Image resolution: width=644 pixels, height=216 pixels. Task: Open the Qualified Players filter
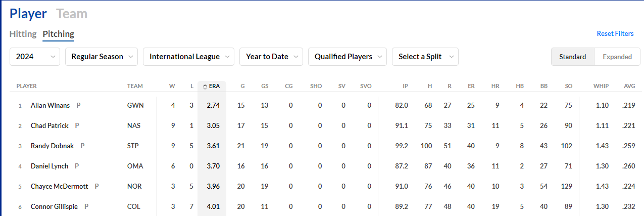[348, 57]
